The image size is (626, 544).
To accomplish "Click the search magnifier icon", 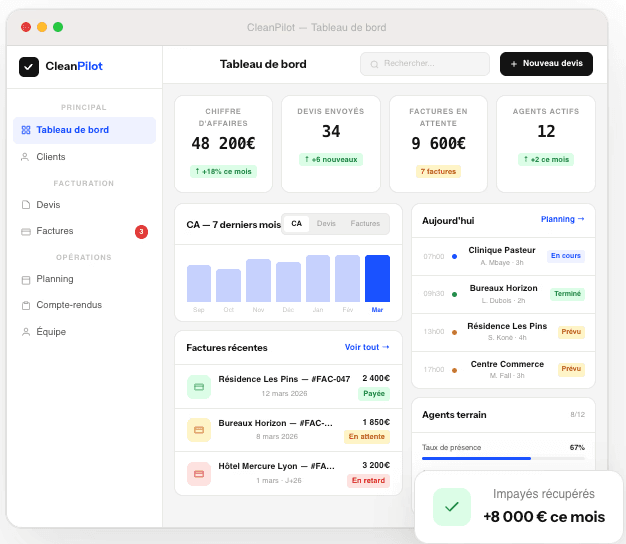I will pyautogui.click(x=374, y=64).
